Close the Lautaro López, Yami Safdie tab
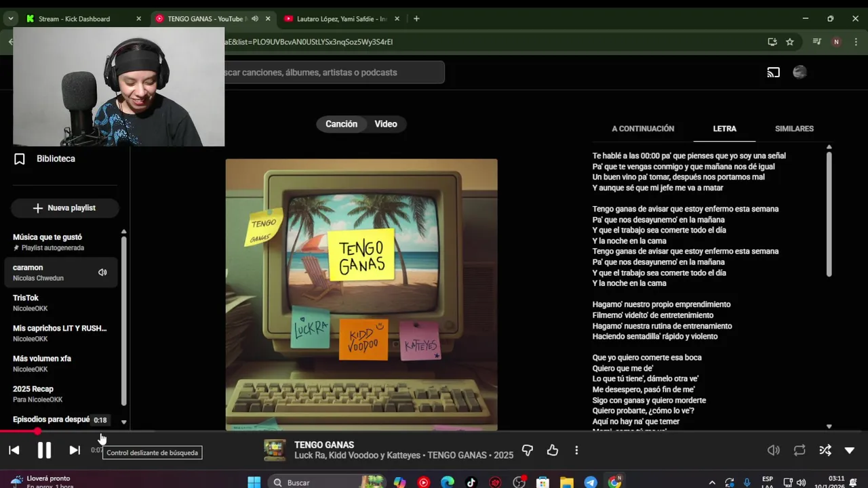868x488 pixels. (x=397, y=19)
